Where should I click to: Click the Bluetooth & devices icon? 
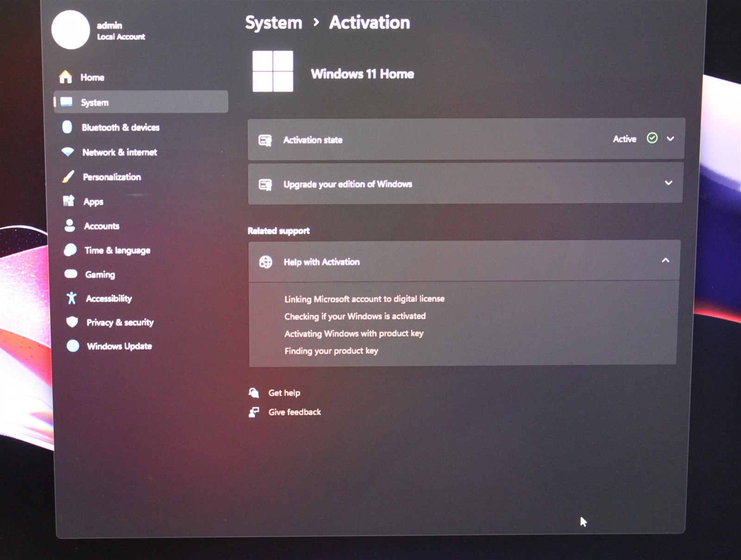[67, 126]
